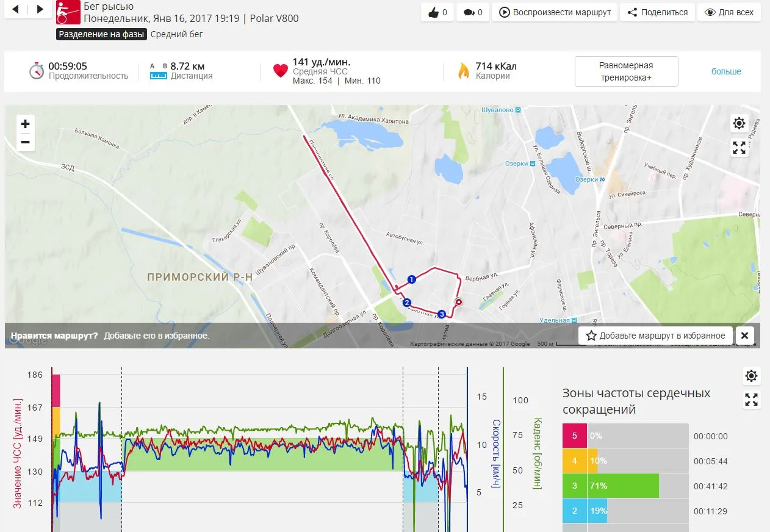The image size is (770, 532).
Task: Expand the chart to fullscreen
Action: click(x=751, y=400)
